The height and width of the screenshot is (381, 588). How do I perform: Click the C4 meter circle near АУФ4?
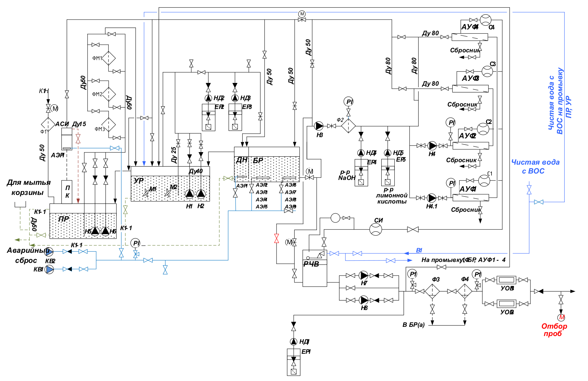click(485, 20)
